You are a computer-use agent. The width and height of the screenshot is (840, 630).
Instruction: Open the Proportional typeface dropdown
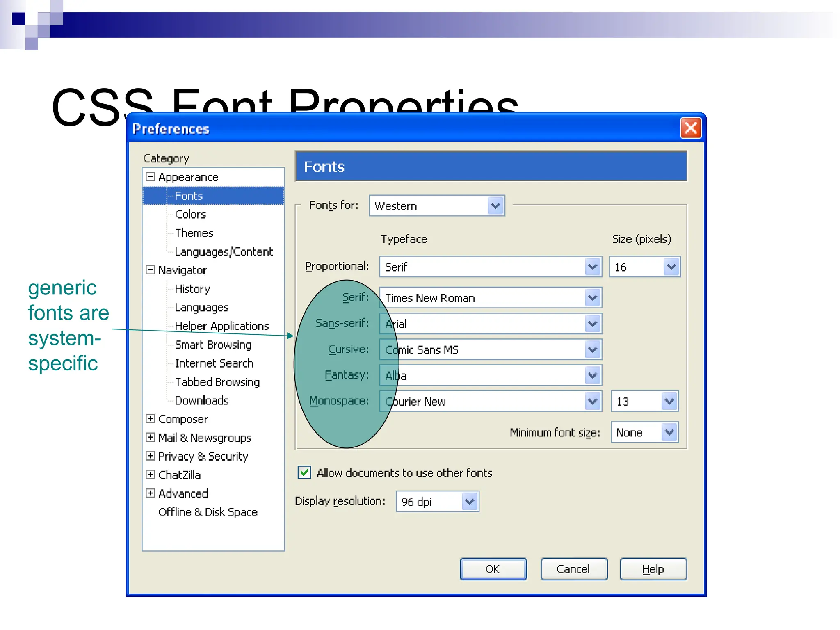pyautogui.click(x=593, y=267)
